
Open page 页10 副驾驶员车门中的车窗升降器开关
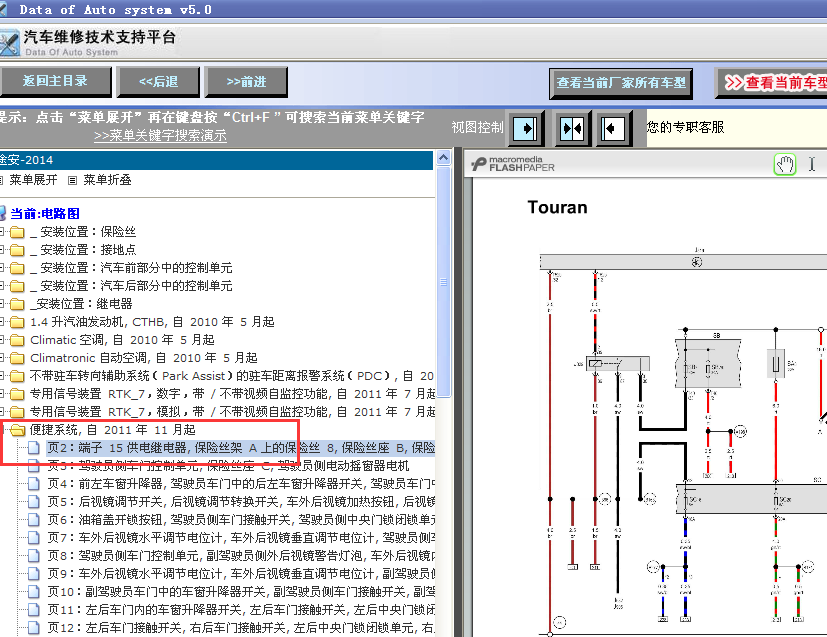[x=241, y=591]
